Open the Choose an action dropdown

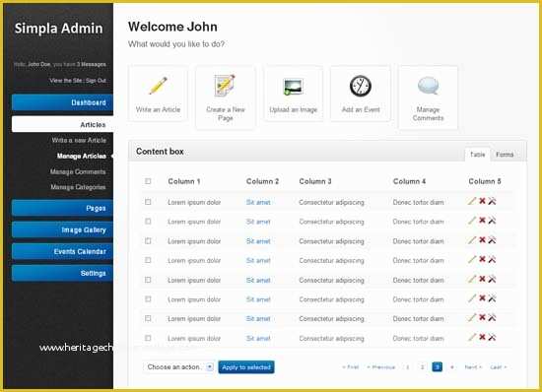[x=178, y=366]
